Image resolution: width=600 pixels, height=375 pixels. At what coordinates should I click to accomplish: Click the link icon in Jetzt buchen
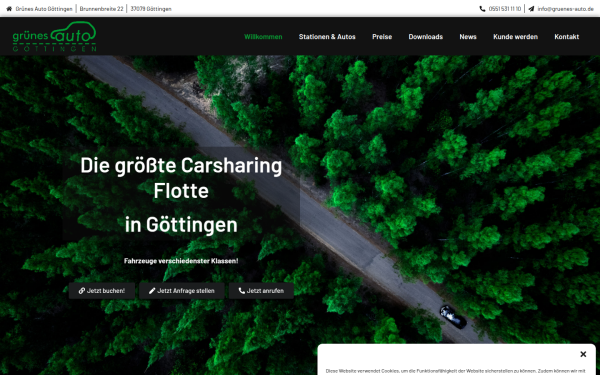click(x=82, y=291)
